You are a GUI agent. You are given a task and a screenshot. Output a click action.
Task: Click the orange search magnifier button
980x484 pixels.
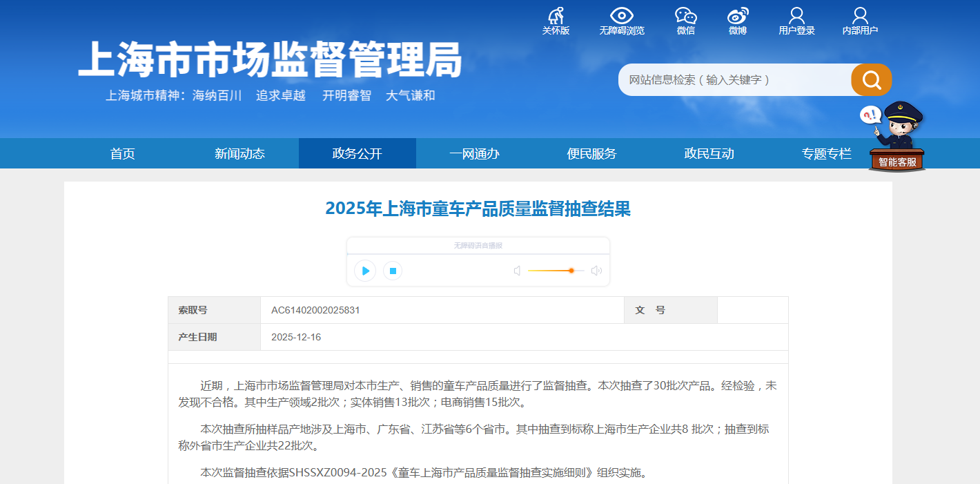(x=871, y=80)
